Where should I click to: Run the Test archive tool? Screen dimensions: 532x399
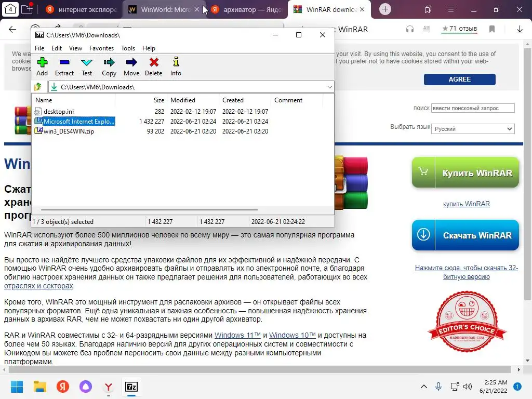click(87, 66)
